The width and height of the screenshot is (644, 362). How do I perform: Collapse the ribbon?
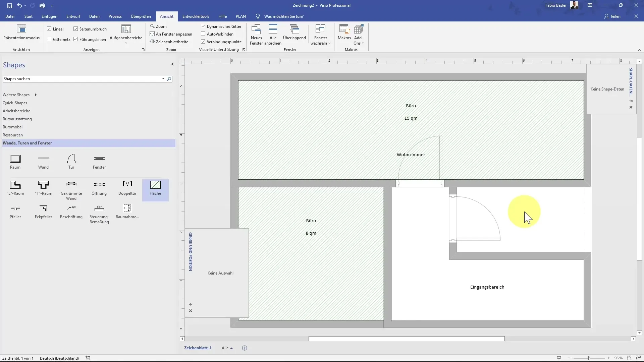[639, 50]
